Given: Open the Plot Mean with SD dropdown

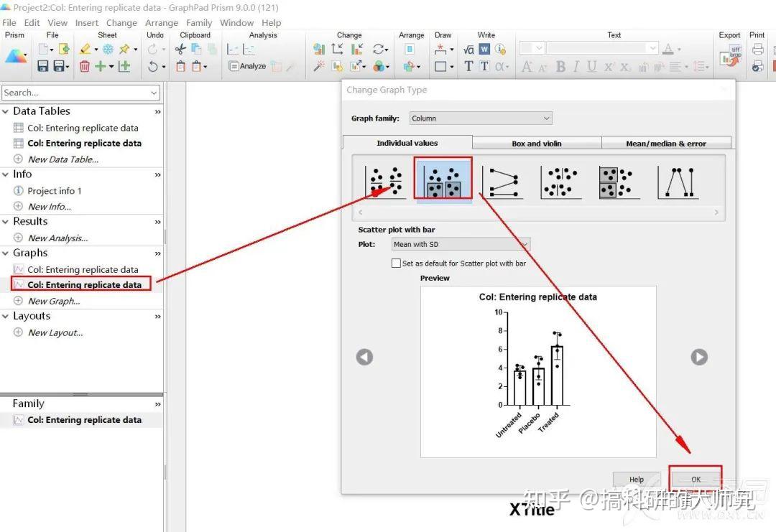Looking at the screenshot, I should 460,244.
